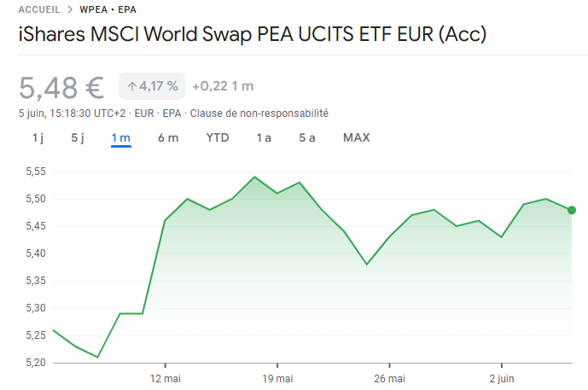The height and width of the screenshot is (390, 588).
Task: Click the 2 juin date axis label
Action: (502, 378)
